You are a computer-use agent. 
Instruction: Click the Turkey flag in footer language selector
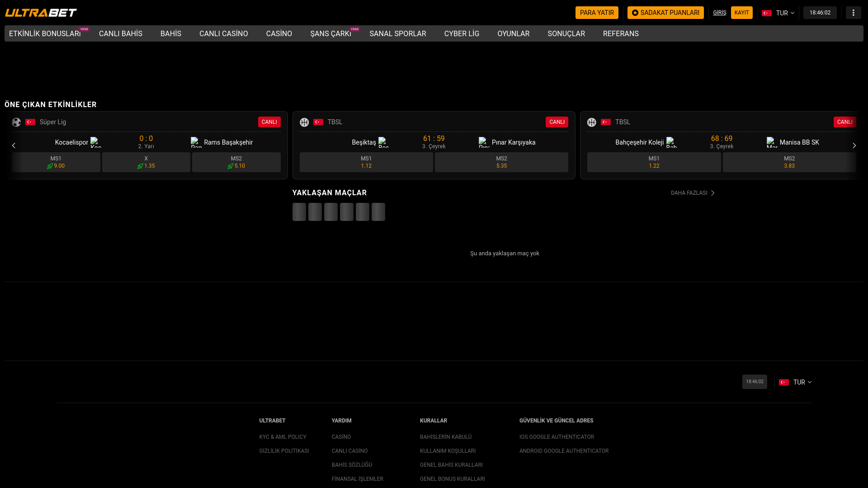pos(784,382)
